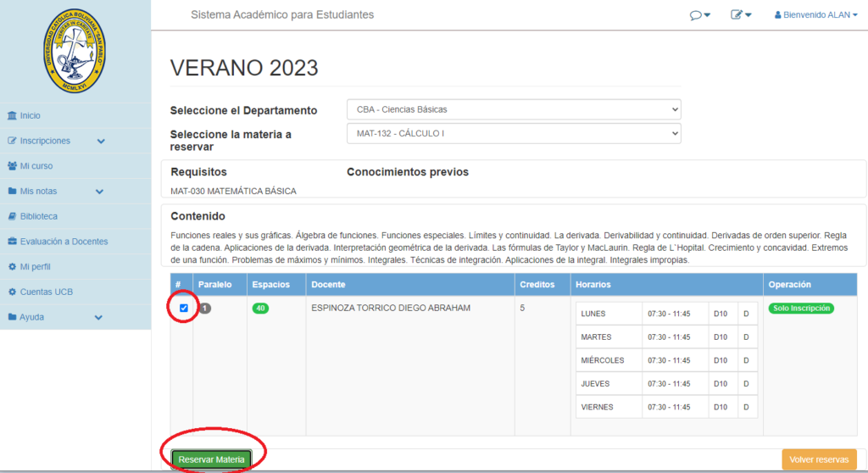Click the user icon beside Bienvenido ALAN
This screenshot has width=868, height=473.
(x=778, y=15)
